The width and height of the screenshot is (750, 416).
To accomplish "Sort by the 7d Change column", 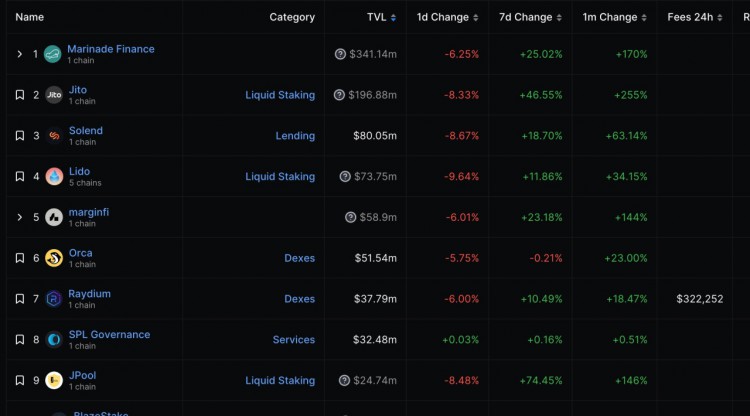I will (530, 17).
